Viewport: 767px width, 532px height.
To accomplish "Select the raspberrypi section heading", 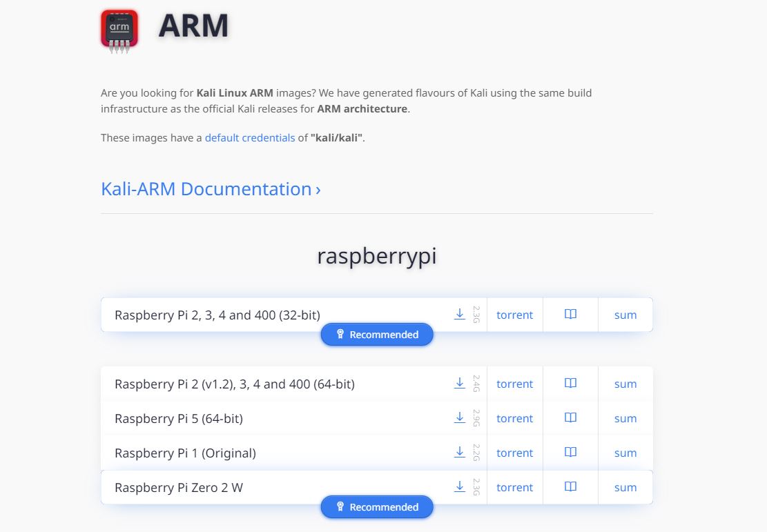I will (x=377, y=256).
